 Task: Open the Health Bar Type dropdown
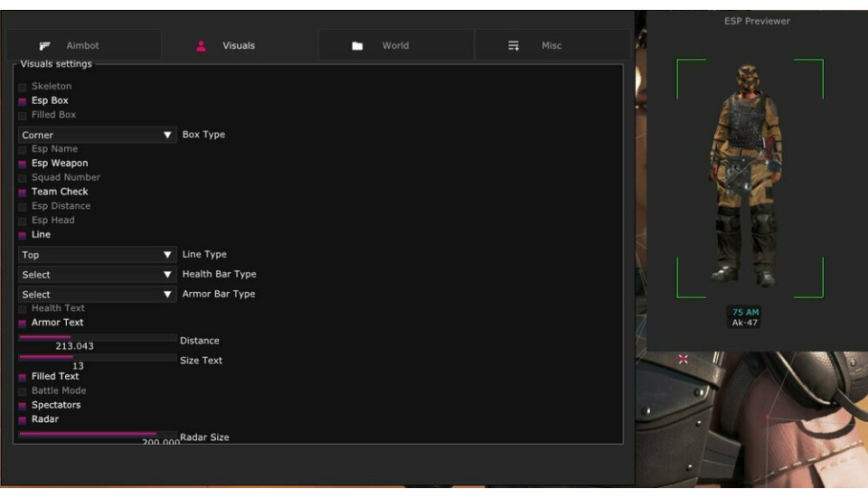(x=98, y=275)
